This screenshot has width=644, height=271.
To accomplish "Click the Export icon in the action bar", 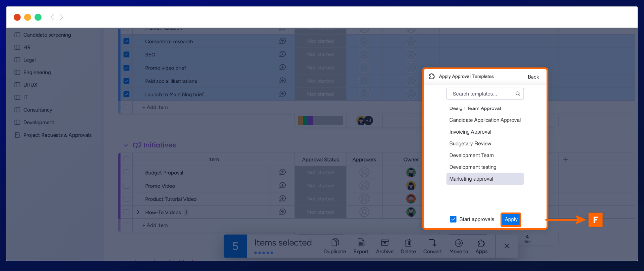I will (361, 243).
